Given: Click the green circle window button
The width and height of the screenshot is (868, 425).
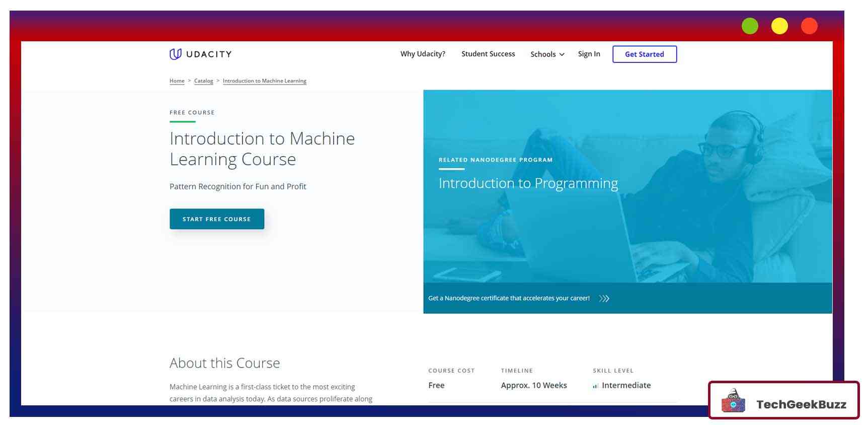Looking at the screenshot, I should pyautogui.click(x=750, y=26).
